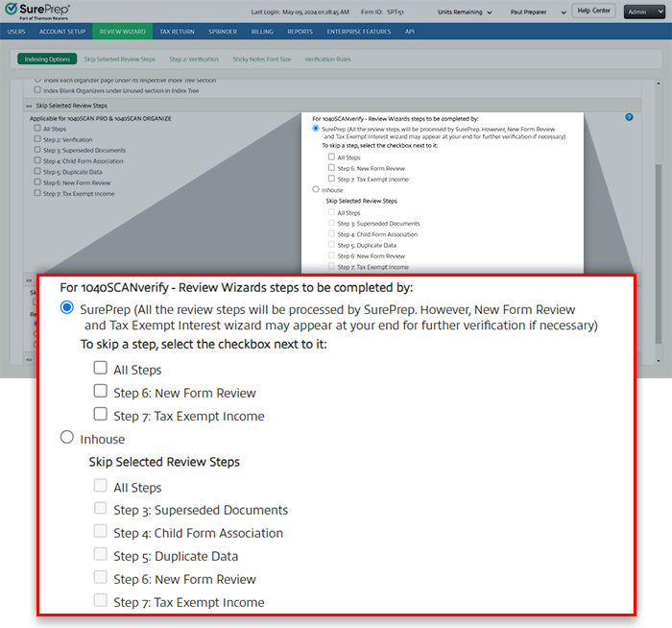This screenshot has height=628, width=672.
Task: Select the SurePrep radio button in enlarged callout
Action: [67, 308]
